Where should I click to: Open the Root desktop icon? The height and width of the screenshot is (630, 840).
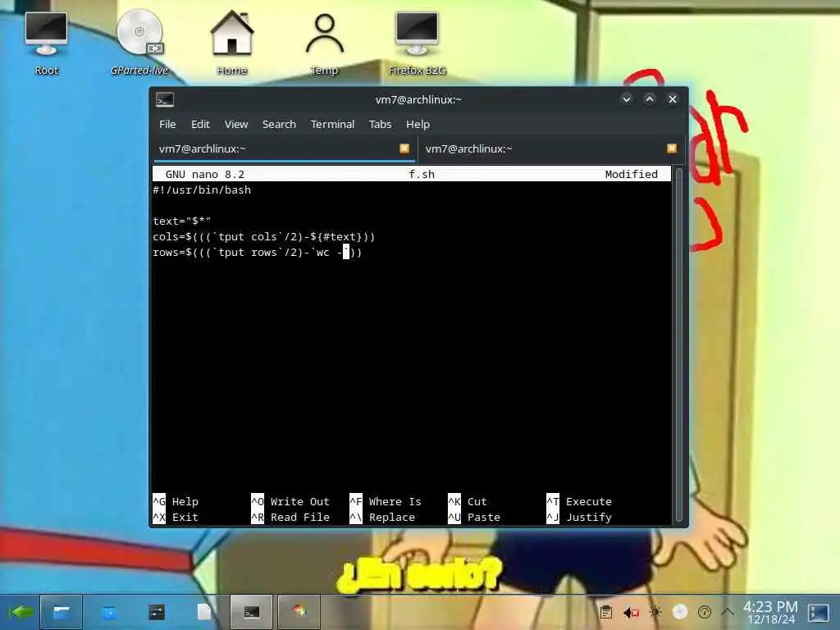click(x=46, y=43)
